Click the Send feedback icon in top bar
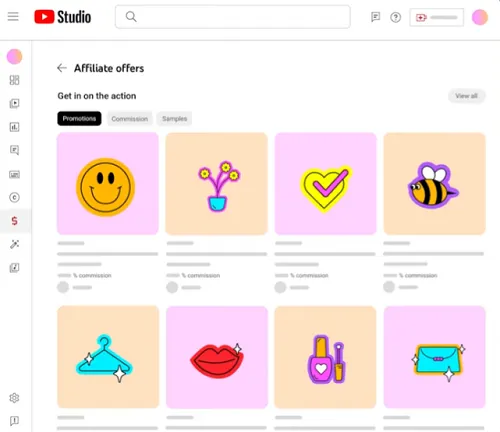Viewport: 500px width, 432px height. pyautogui.click(x=376, y=17)
